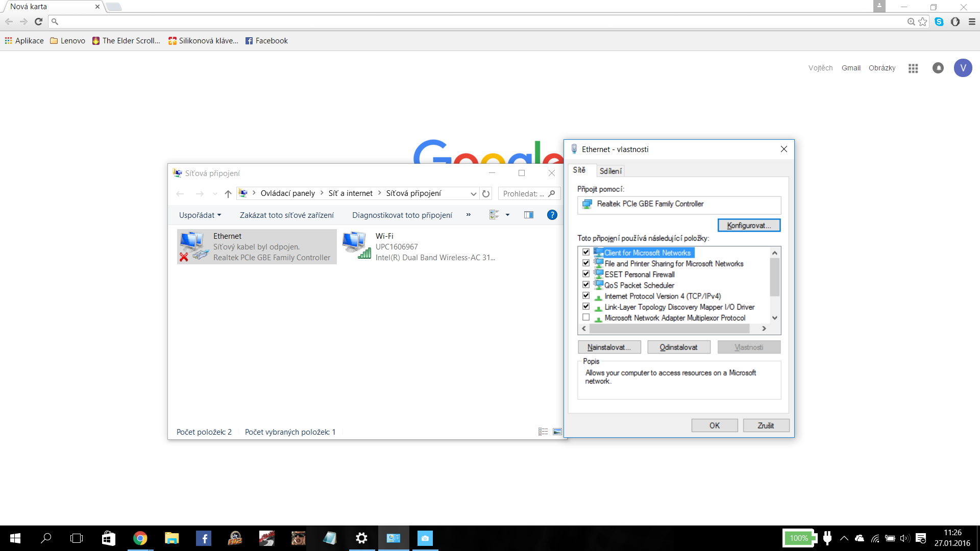Click Diagnostikovat toto připojení toolbar item
The image size is (980, 551).
[x=402, y=215]
